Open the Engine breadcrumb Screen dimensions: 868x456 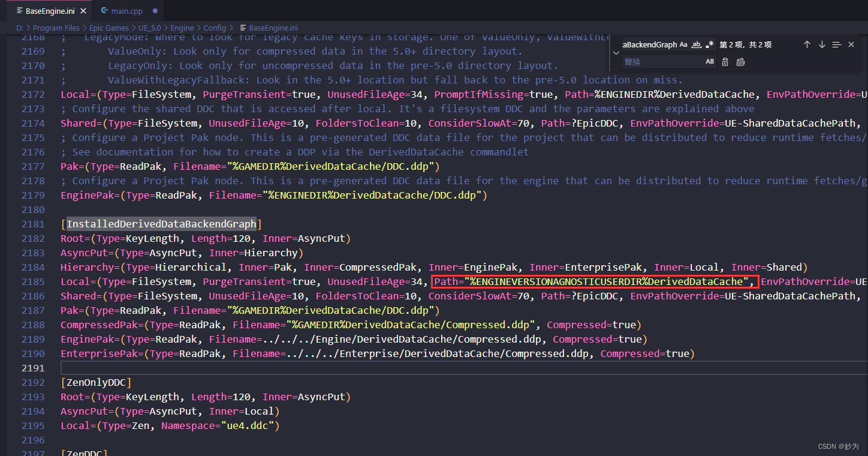(182, 28)
